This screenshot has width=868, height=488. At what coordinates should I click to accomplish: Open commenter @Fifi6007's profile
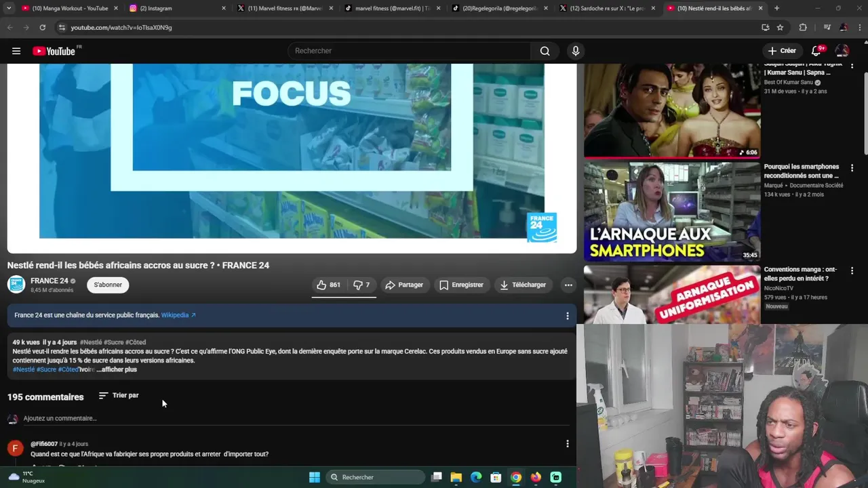click(44, 444)
